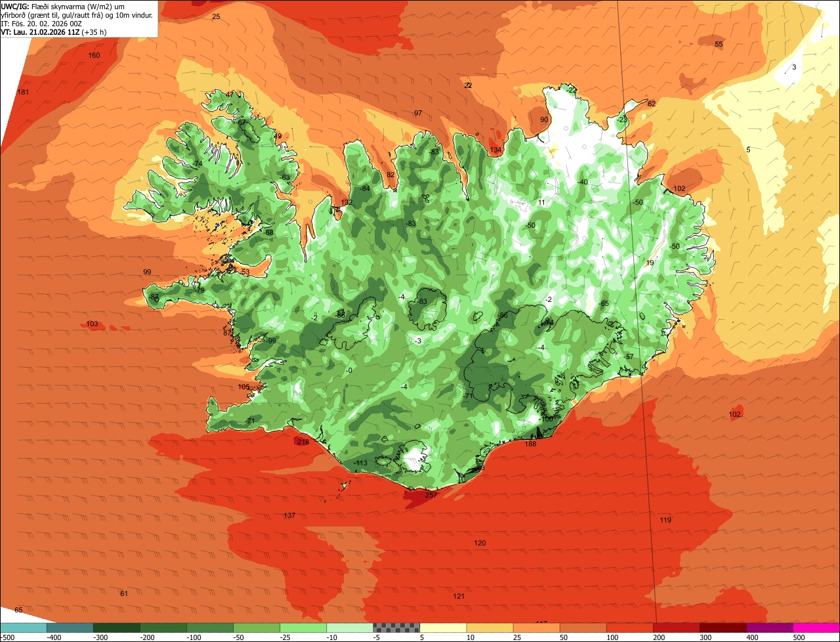Click the '82' value on the north coast

point(391,175)
